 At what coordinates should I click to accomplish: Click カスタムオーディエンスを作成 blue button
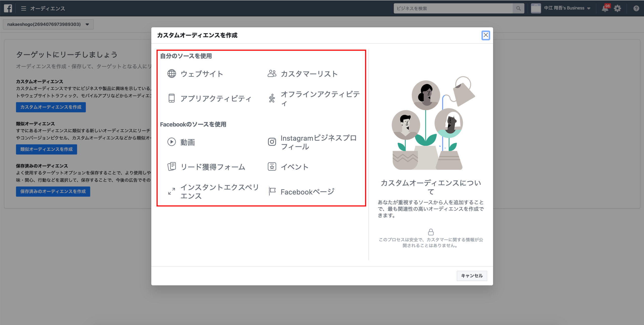(51, 107)
